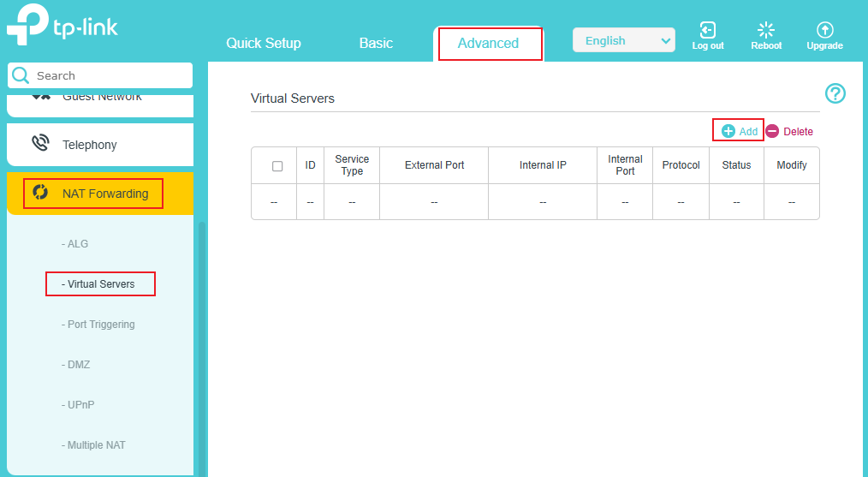Open the UPnP submenu item
Viewport: 868px width, 477px height.
(x=78, y=405)
